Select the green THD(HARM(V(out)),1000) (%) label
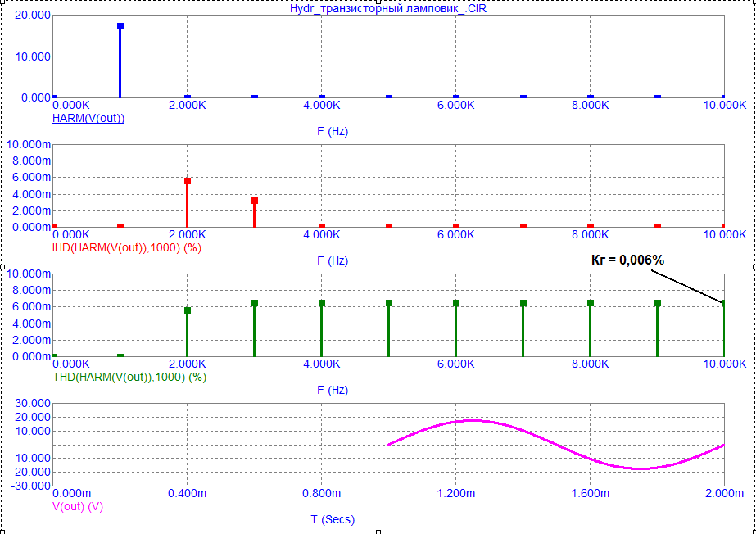 [x=129, y=377]
